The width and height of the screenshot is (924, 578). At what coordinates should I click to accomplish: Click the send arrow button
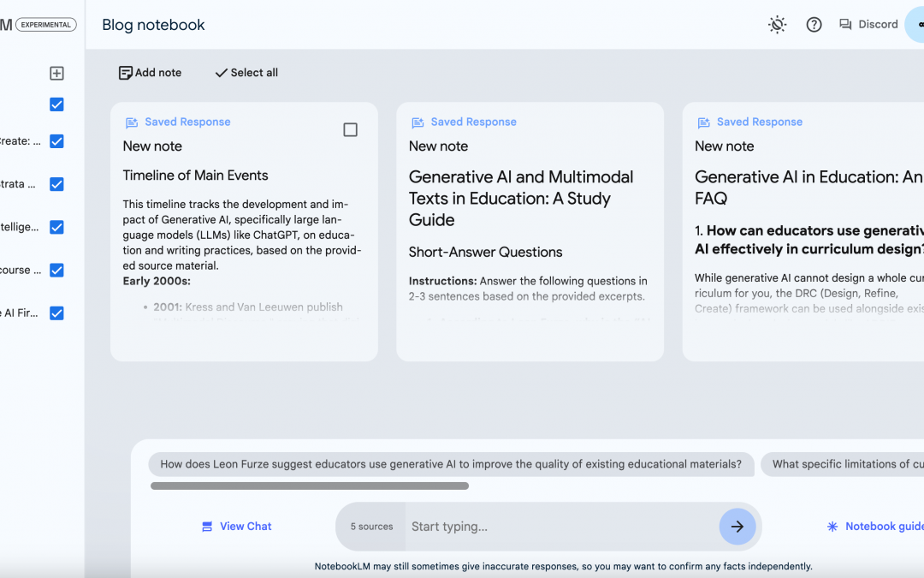click(737, 527)
